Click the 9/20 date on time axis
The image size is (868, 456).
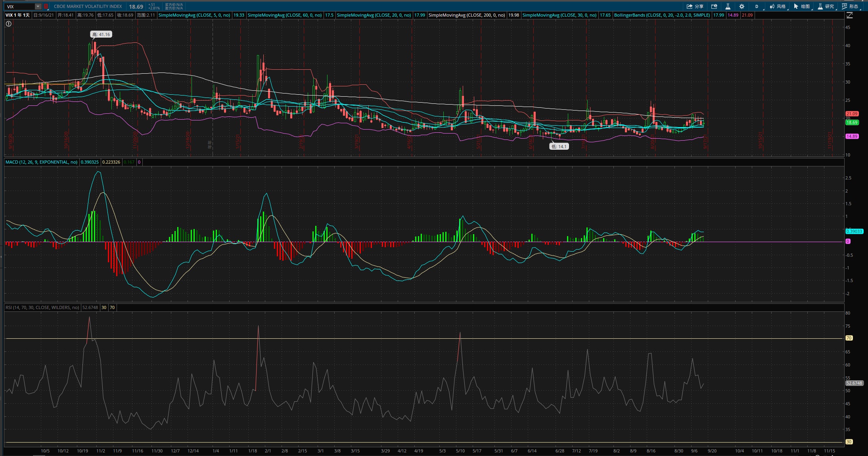tap(712, 451)
